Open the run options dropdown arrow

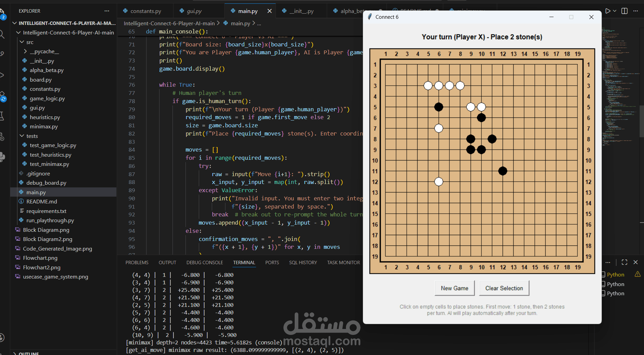pos(615,11)
